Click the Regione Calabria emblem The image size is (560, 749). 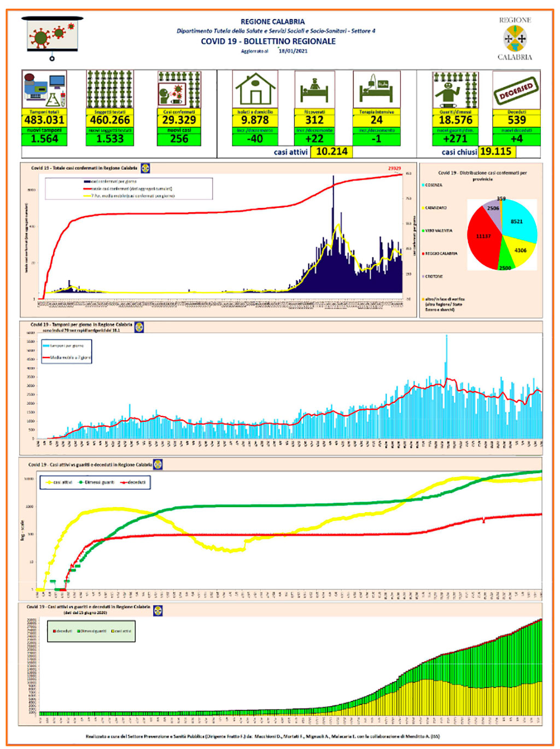pos(515,38)
